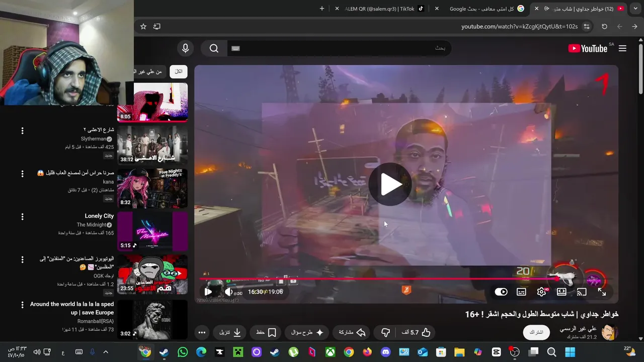Click the طرح سؤال ask button
This screenshot has width=644, height=362.
pyautogui.click(x=307, y=332)
